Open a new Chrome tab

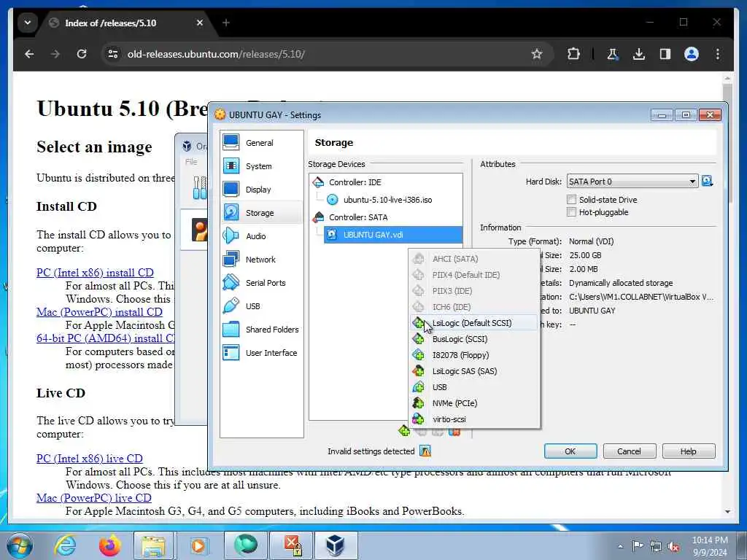pyautogui.click(x=226, y=23)
